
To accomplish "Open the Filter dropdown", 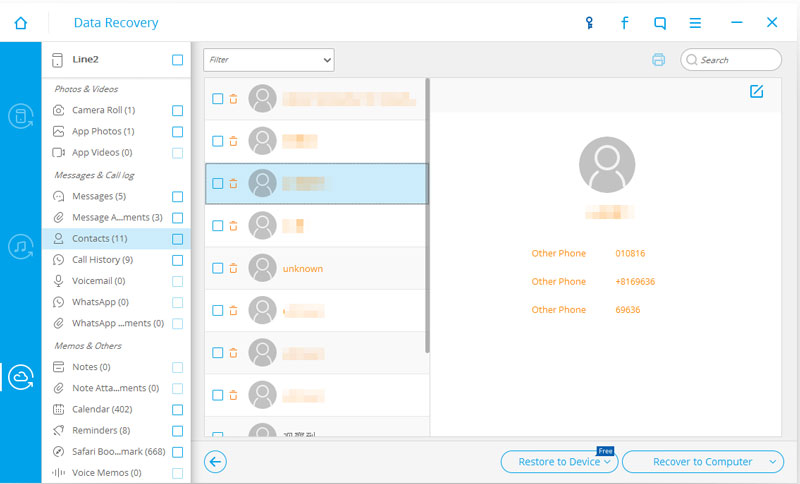I will (x=269, y=60).
